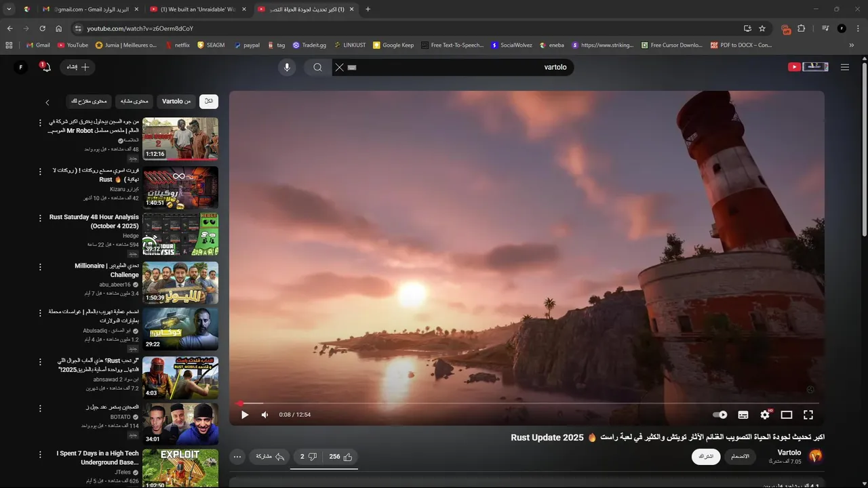Screen dimensions: 868x488
Task: Toggle subtitles/captions in the player
Action: [x=743, y=415]
